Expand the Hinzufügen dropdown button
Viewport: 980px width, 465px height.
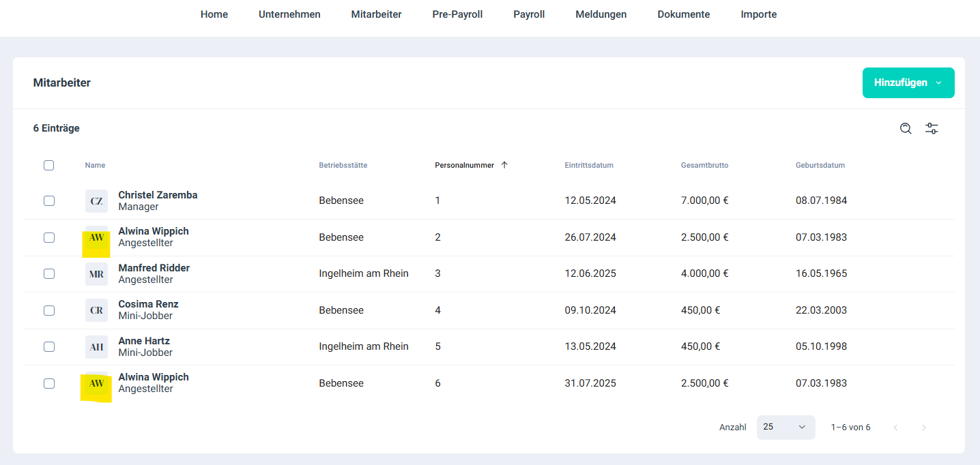(x=908, y=82)
